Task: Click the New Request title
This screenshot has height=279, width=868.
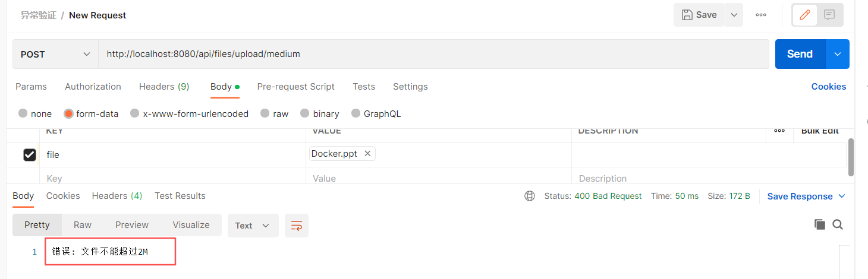Action: pyautogui.click(x=98, y=15)
